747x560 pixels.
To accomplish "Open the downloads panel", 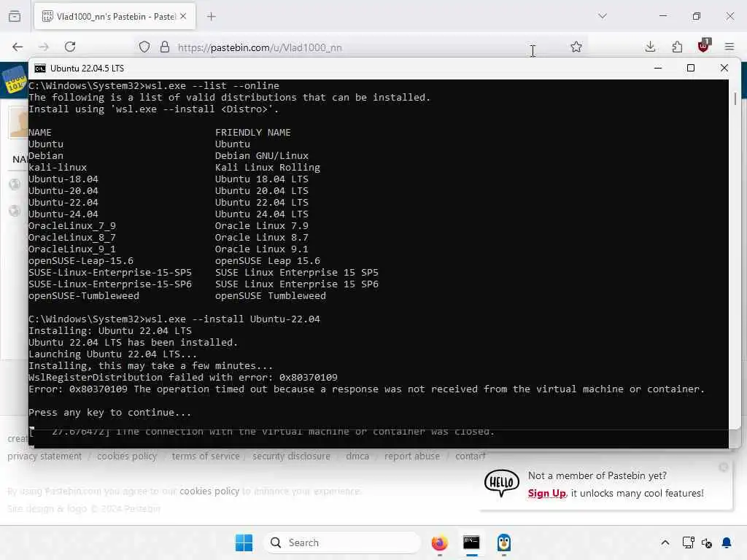I will pyautogui.click(x=650, y=47).
